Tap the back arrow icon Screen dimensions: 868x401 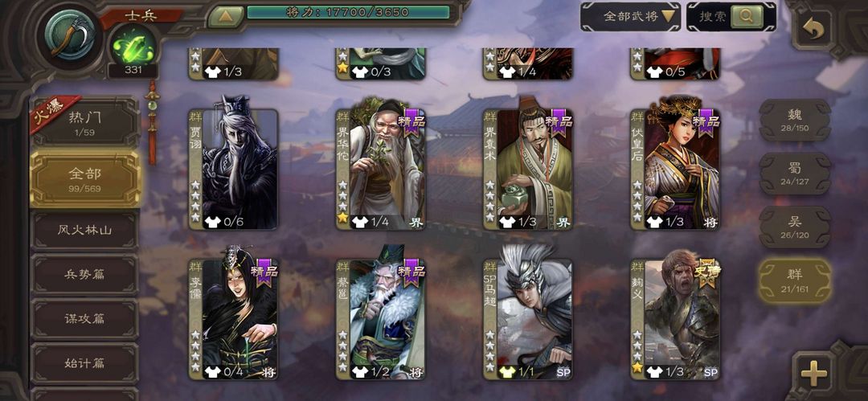pyautogui.click(x=813, y=30)
